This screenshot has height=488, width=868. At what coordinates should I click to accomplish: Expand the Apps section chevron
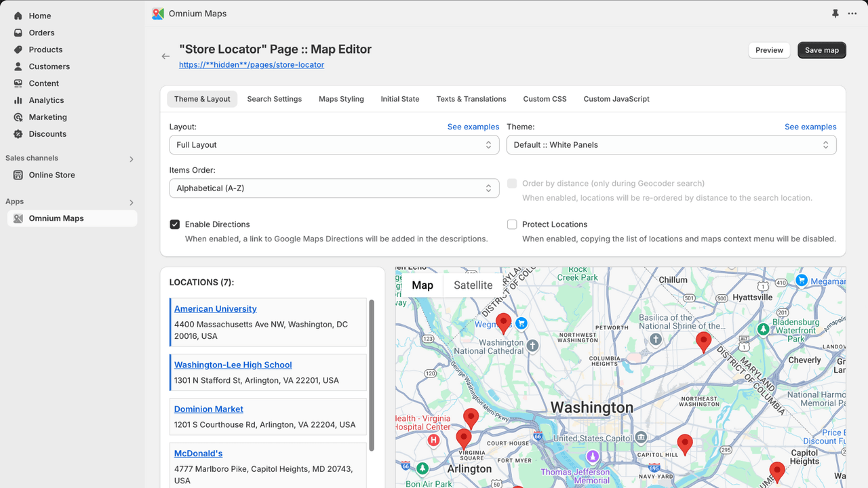[x=132, y=203]
